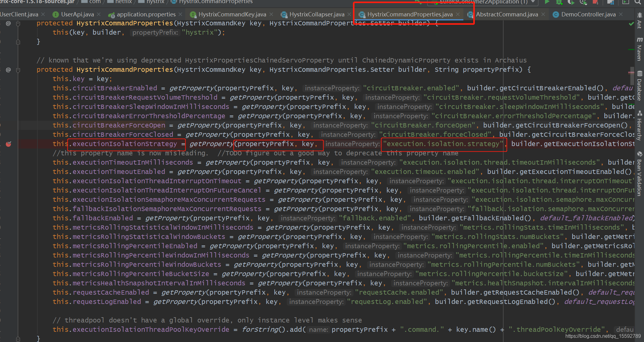Viewport: 644px width, 342px height.
Task: Switch to HystrixCommandKey.java tab
Action: (x=232, y=14)
